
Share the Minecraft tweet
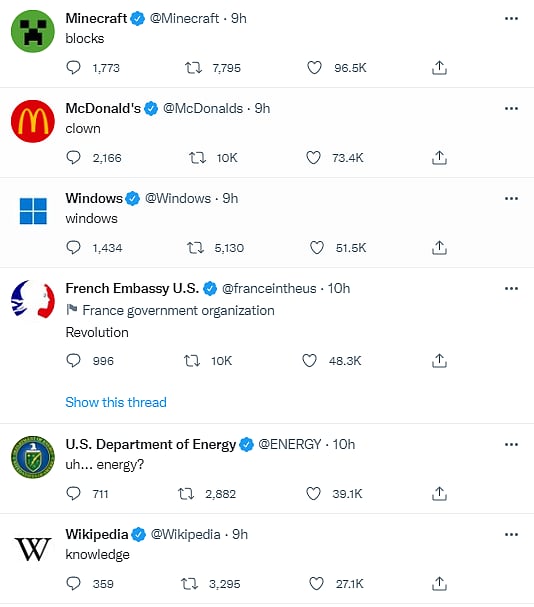[x=439, y=68]
